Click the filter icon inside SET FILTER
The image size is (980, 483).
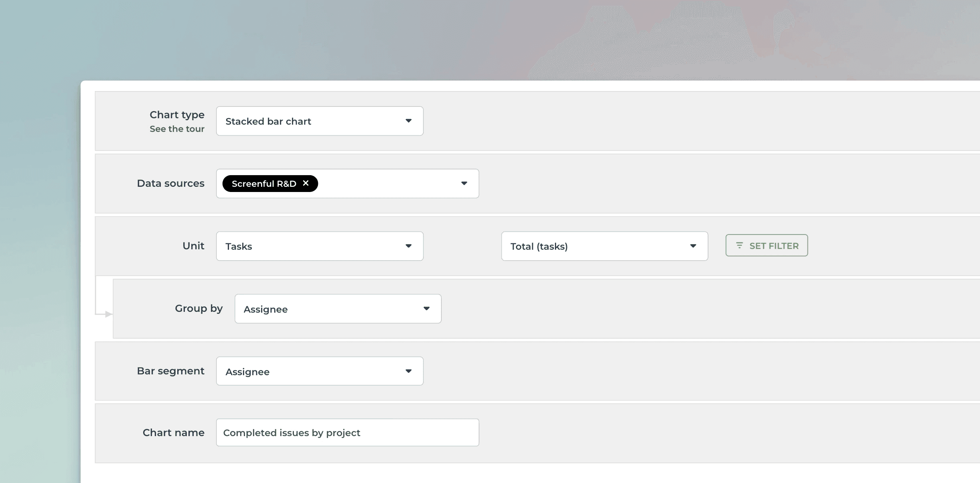740,245
